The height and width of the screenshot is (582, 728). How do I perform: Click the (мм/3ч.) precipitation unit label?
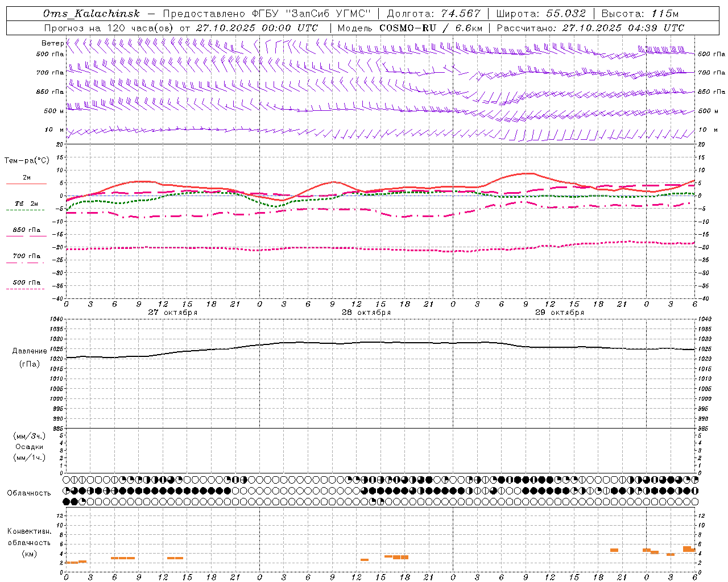point(29,436)
